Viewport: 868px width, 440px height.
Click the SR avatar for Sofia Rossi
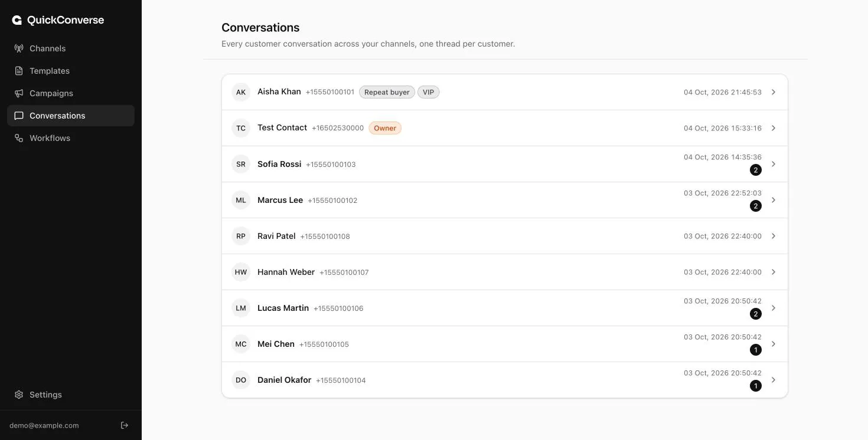click(241, 164)
